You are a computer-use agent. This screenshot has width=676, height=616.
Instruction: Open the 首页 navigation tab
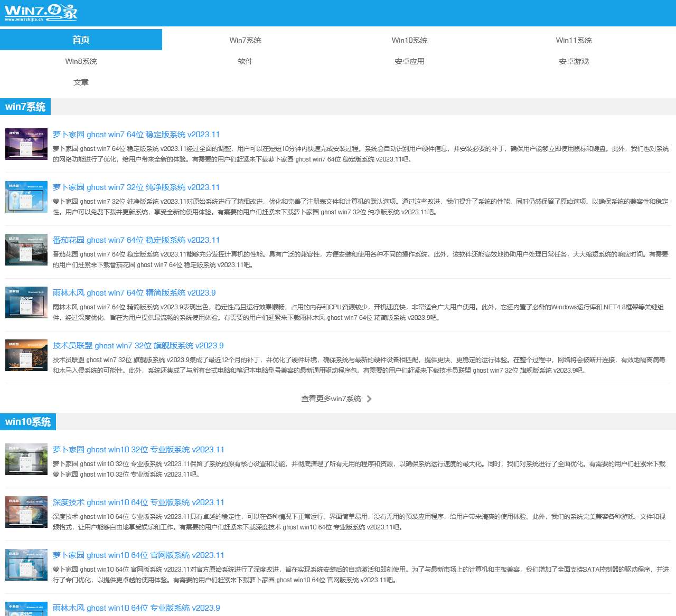(x=81, y=40)
